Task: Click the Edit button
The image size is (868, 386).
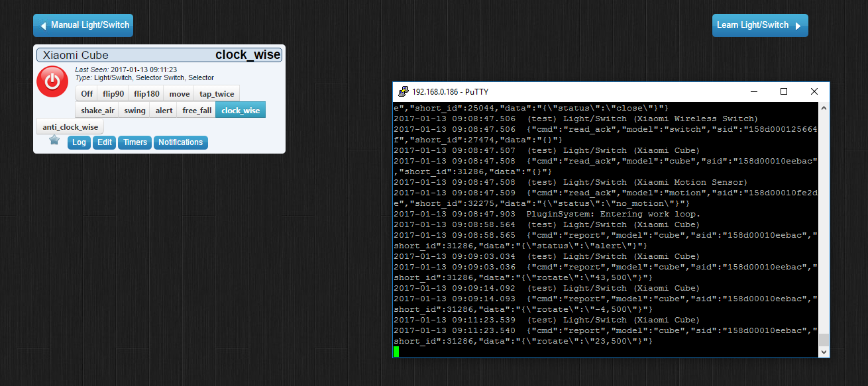Action: pos(104,142)
